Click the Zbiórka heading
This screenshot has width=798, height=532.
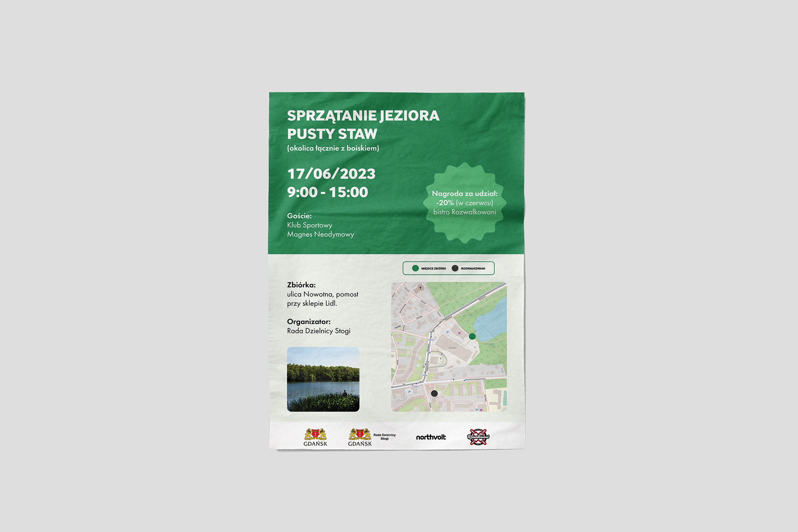coord(301,285)
